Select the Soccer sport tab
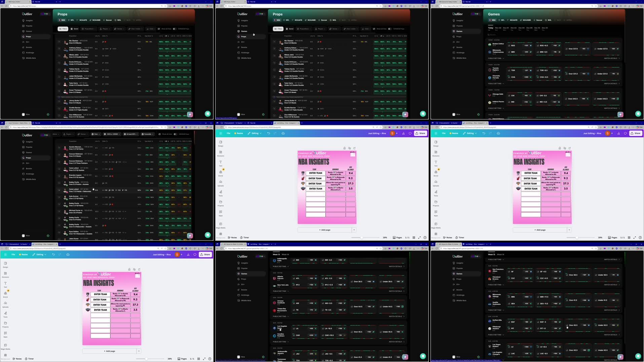 [x=108, y=20]
